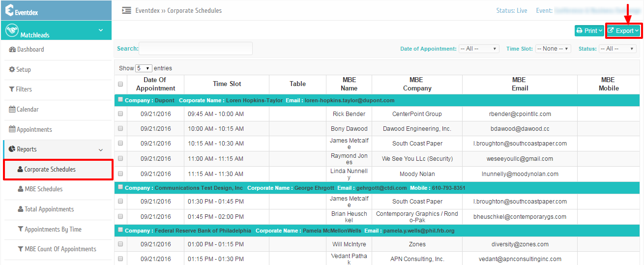This screenshot has width=644, height=265.
Task: Click email rbender@cpointllc.com cell
Action: pos(520,114)
